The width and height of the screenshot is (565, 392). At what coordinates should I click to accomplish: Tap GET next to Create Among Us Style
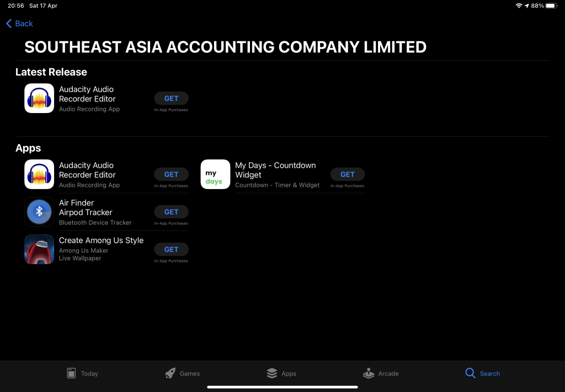pos(171,249)
